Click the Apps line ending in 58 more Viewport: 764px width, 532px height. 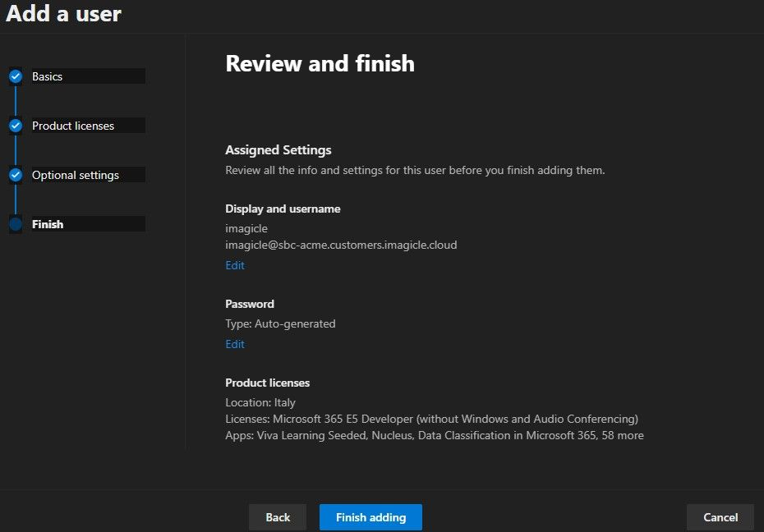click(x=434, y=435)
